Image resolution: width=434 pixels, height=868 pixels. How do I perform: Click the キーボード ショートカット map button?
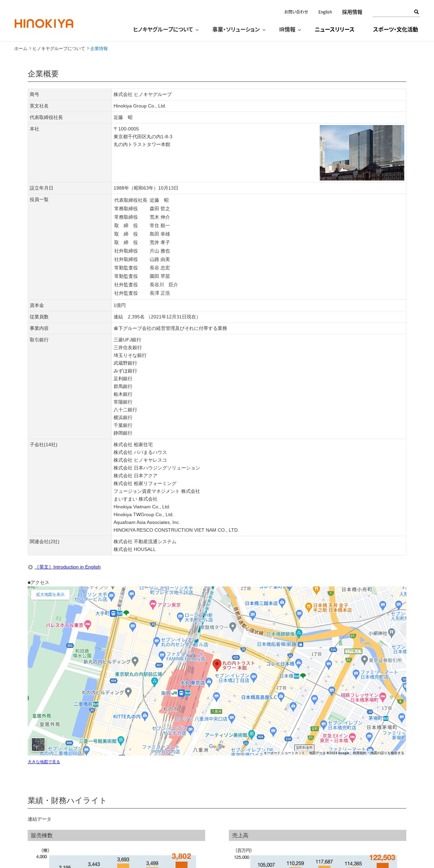click(x=284, y=753)
